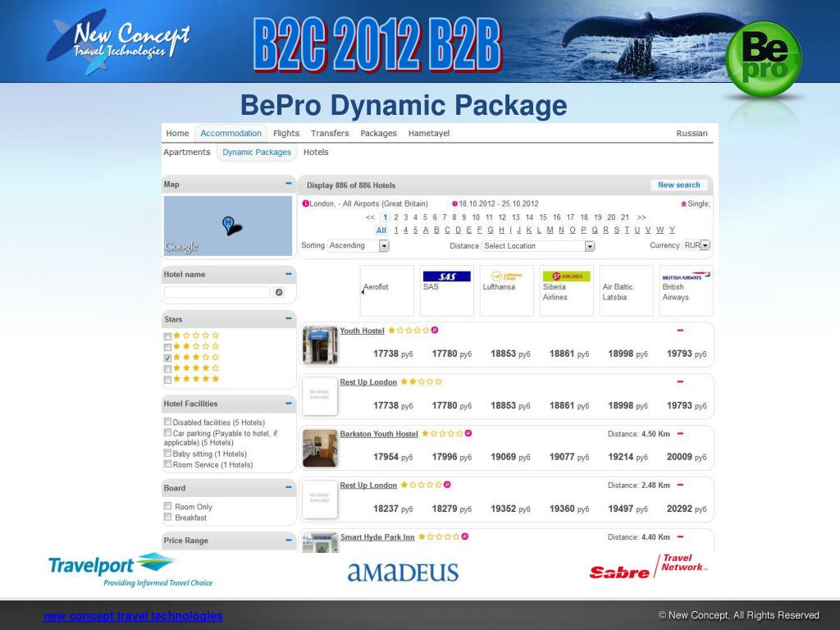Filter hotels by letter B
Image resolution: width=840 pixels, height=630 pixels.
[436, 230]
